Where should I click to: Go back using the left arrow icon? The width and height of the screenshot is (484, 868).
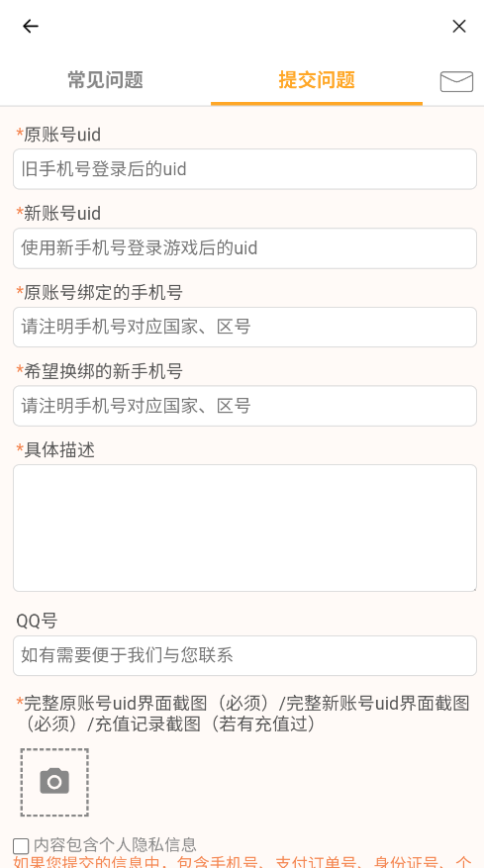coord(31,26)
